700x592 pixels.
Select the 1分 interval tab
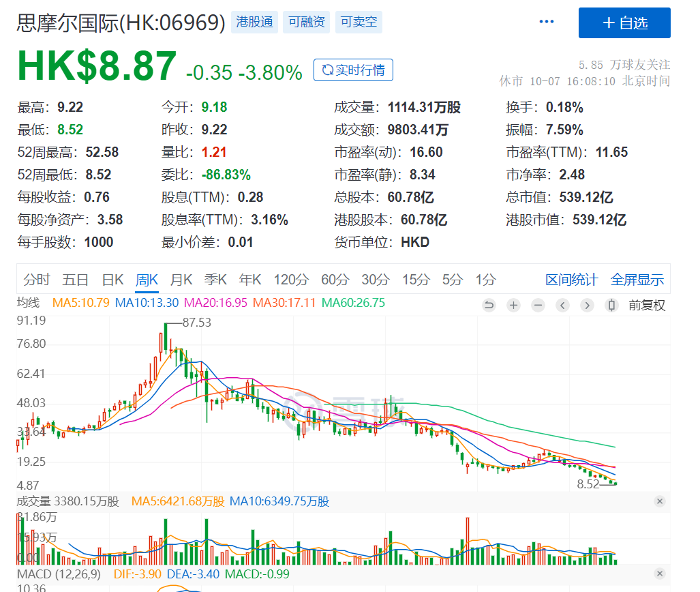pyautogui.click(x=486, y=280)
